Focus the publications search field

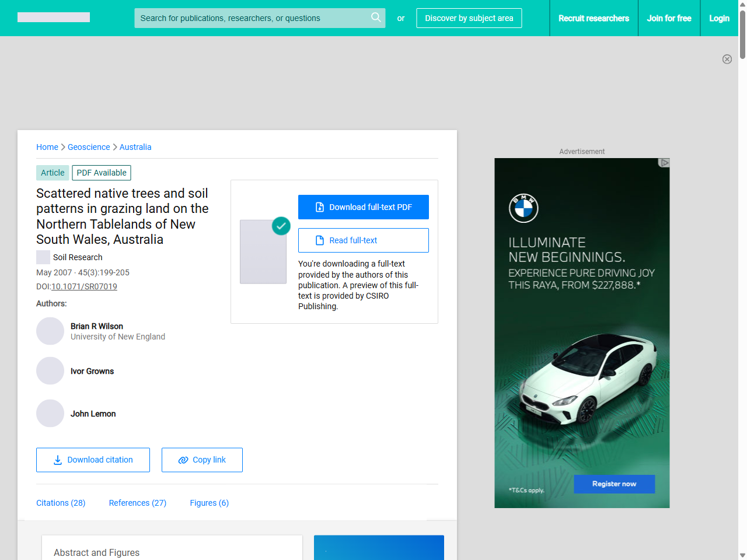[x=251, y=18]
